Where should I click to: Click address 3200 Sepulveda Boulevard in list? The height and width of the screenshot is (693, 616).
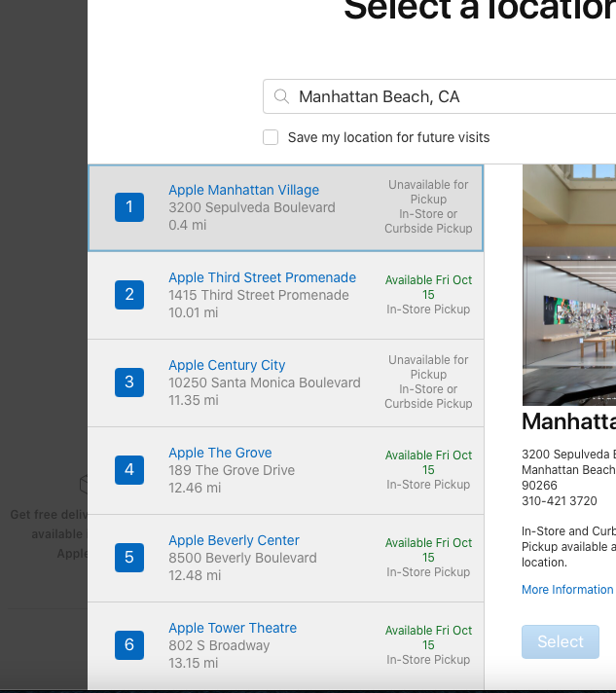pyautogui.click(x=252, y=207)
